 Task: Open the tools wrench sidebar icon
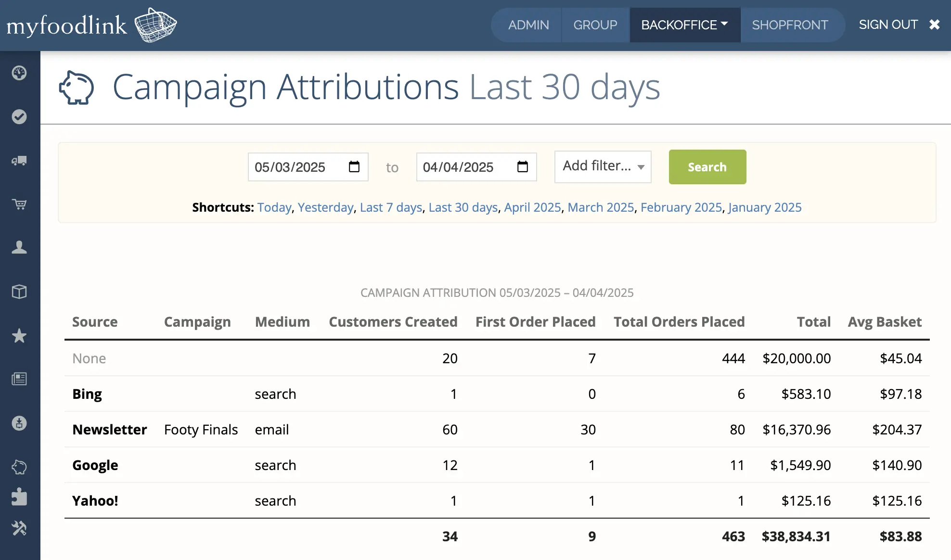(19, 528)
